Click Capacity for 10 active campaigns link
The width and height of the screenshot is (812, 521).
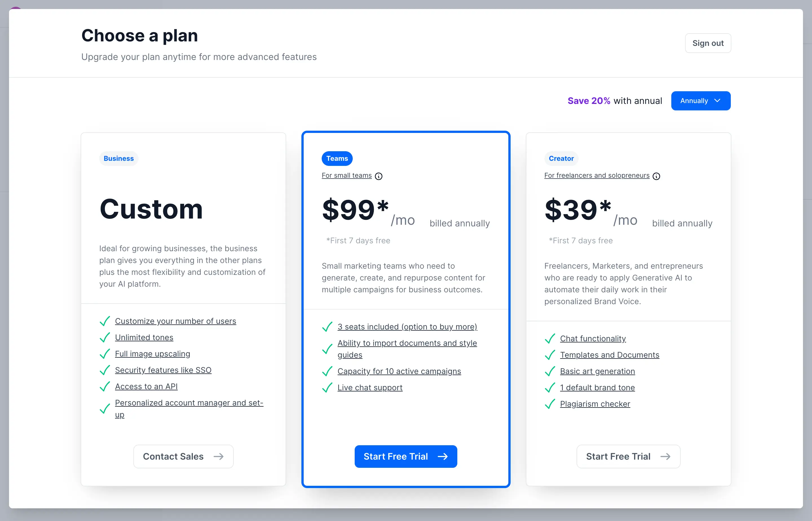[x=399, y=371]
